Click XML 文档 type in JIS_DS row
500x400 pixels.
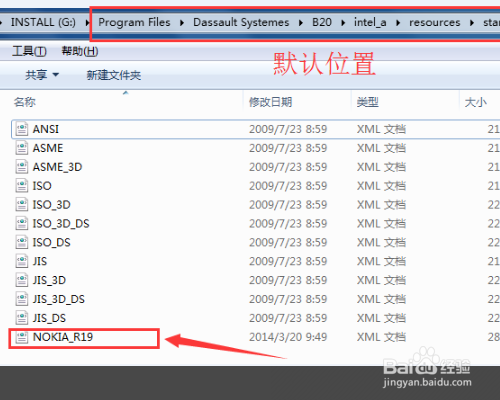click(381, 318)
